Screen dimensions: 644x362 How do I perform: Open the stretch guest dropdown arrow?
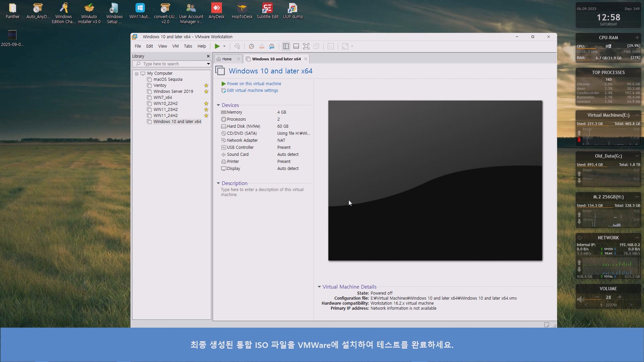352,46
